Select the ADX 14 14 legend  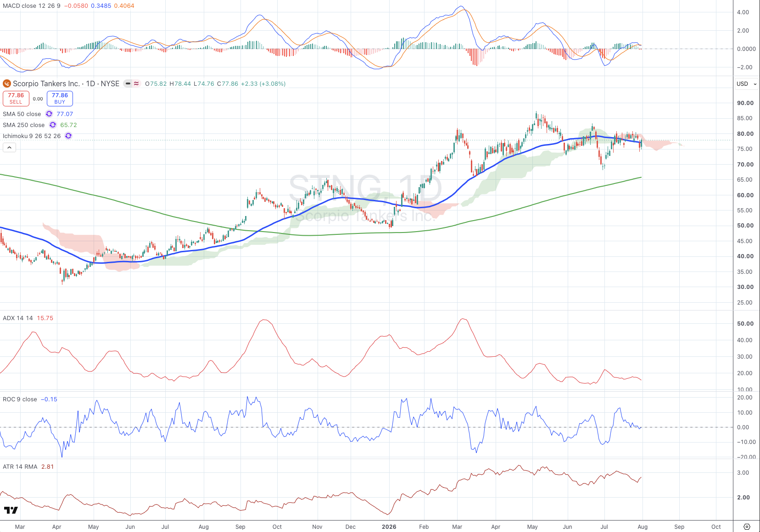18,318
